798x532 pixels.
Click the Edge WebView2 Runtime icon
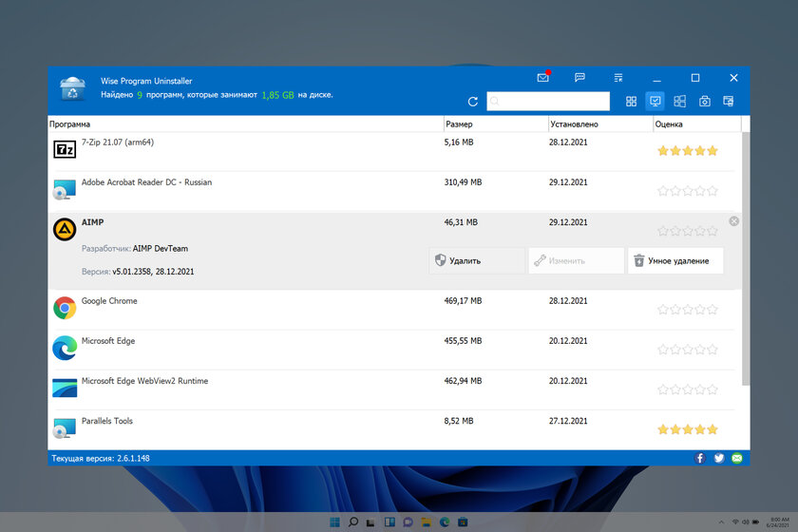65,388
